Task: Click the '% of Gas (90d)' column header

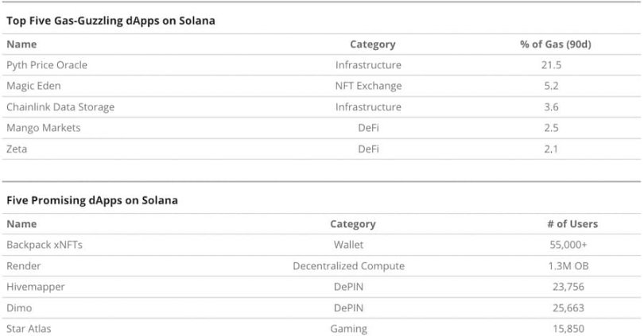Action: [555, 44]
